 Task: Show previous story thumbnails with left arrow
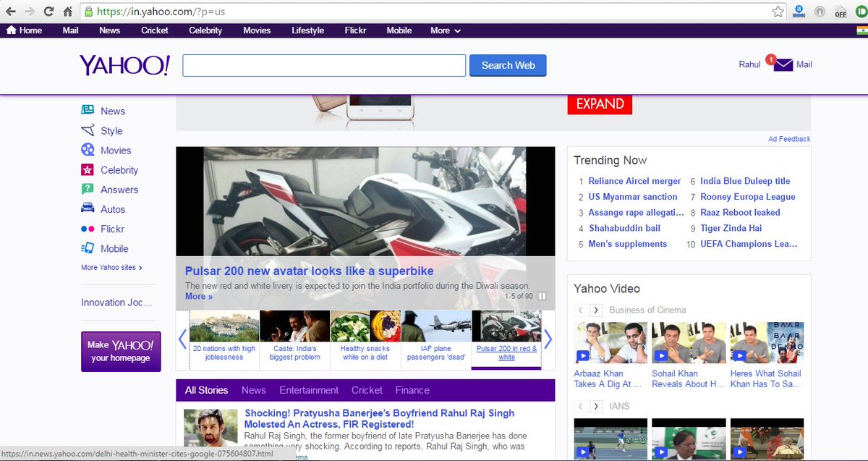[x=182, y=339]
